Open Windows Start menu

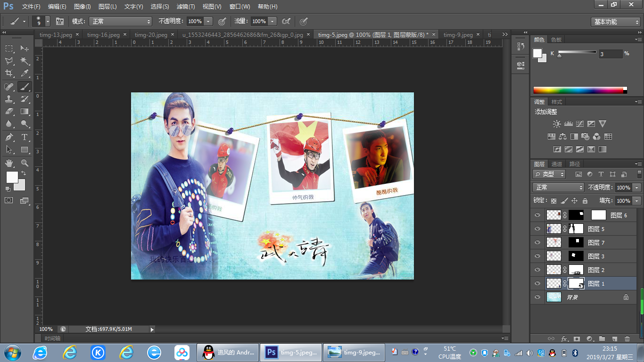pyautogui.click(x=11, y=352)
